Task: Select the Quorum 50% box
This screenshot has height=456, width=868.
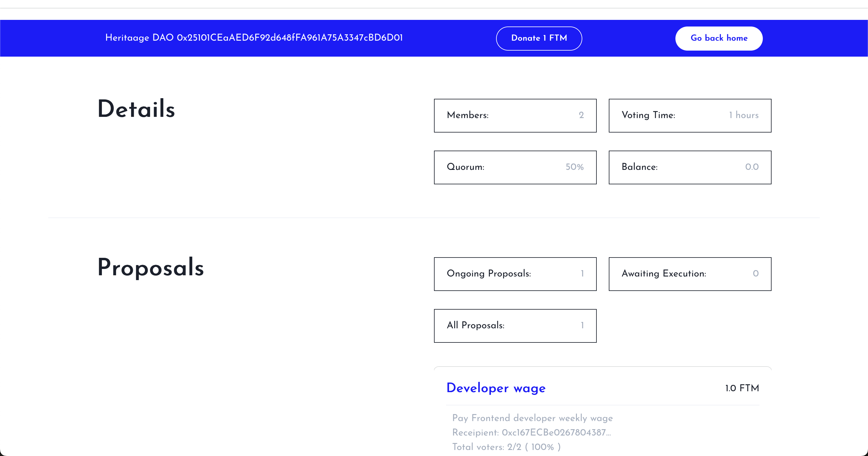Action: [x=515, y=167]
